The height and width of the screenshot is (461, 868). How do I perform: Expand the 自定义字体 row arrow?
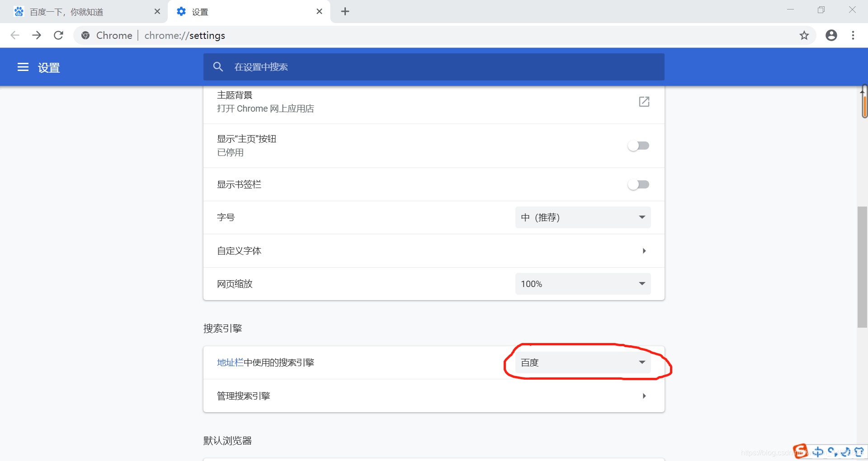pos(644,251)
